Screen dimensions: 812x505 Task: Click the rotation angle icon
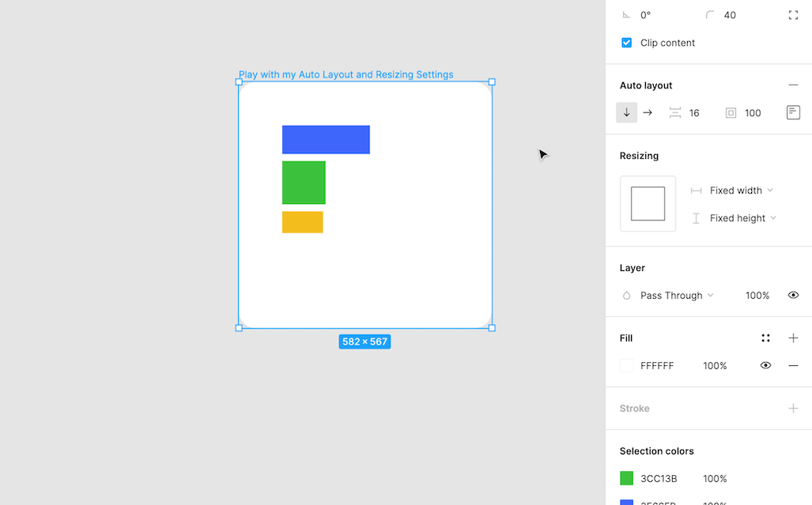pyautogui.click(x=626, y=15)
